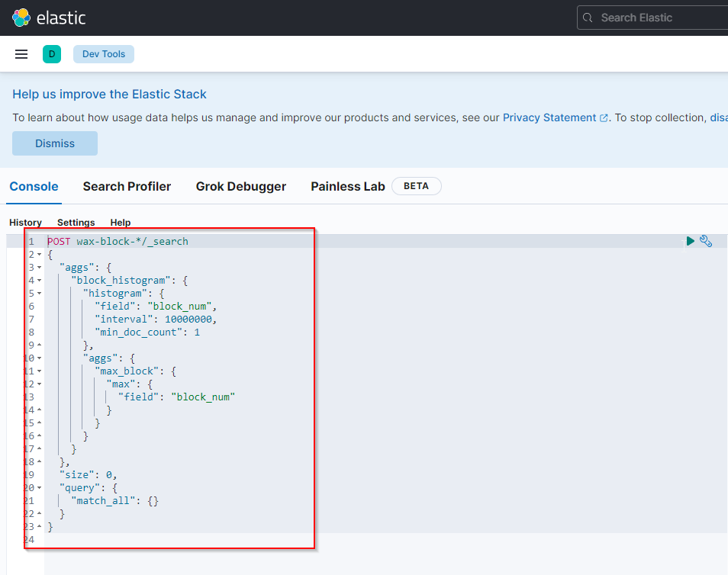Dismiss the usage data banner
Image resolution: width=728 pixels, height=575 pixels.
[x=55, y=143]
